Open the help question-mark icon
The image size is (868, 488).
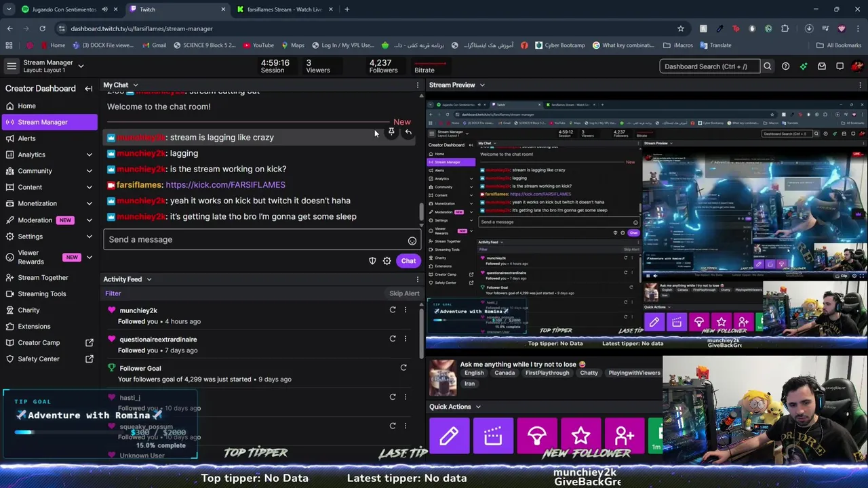pos(785,66)
